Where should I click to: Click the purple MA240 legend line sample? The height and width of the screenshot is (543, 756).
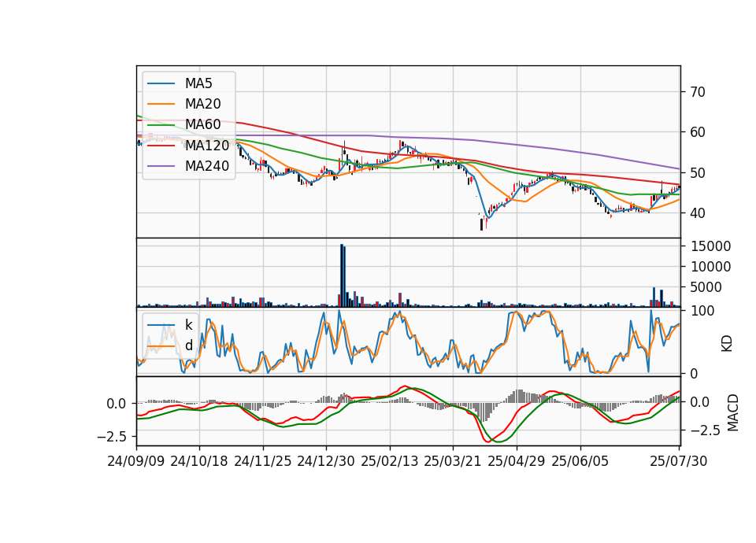coord(161,166)
